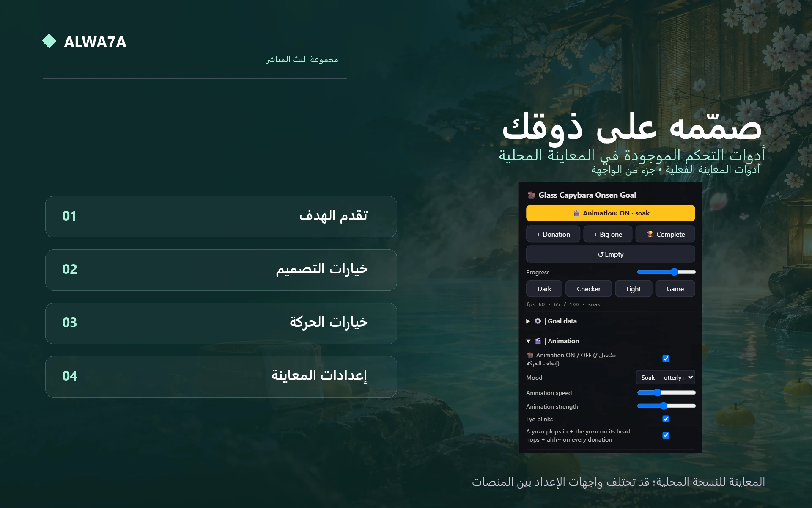Toggle the Eye blinks checkbox
The width and height of the screenshot is (812, 508).
point(666,419)
